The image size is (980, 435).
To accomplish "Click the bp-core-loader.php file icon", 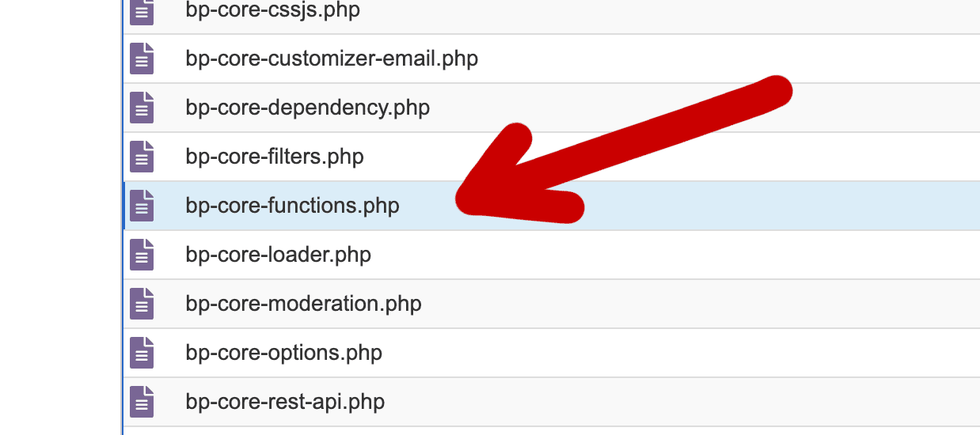I will point(142,255).
